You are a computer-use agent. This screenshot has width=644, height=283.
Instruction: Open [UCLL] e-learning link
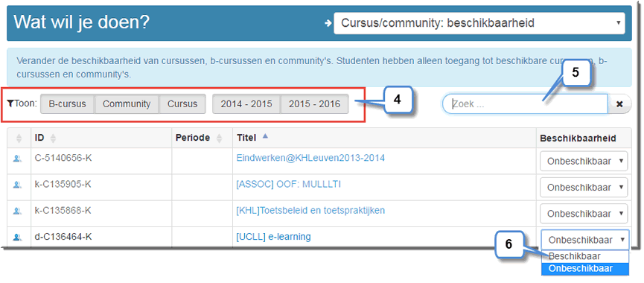pyautogui.click(x=273, y=237)
